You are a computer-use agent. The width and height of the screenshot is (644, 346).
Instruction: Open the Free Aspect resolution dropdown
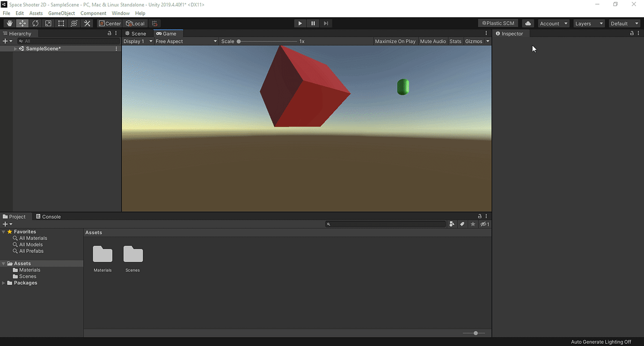pyautogui.click(x=185, y=41)
